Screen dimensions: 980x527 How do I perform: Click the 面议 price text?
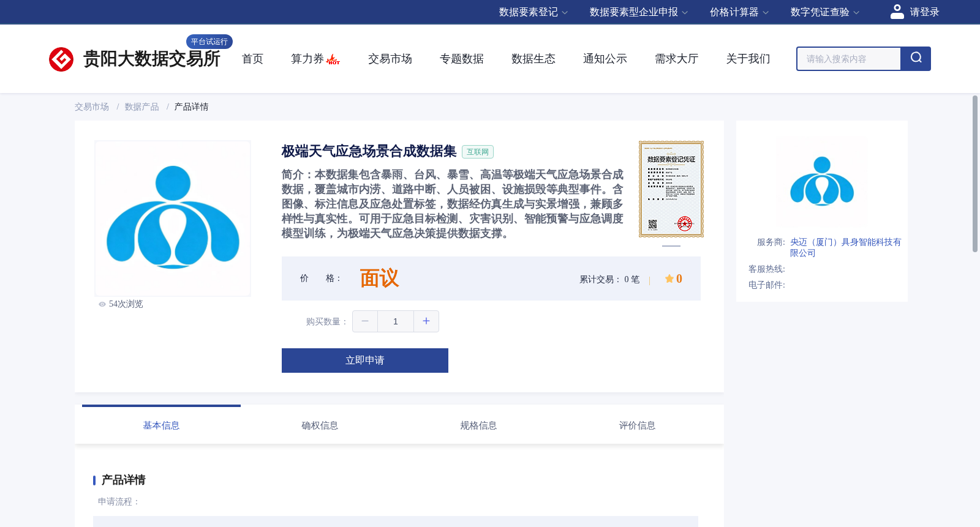(379, 278)
